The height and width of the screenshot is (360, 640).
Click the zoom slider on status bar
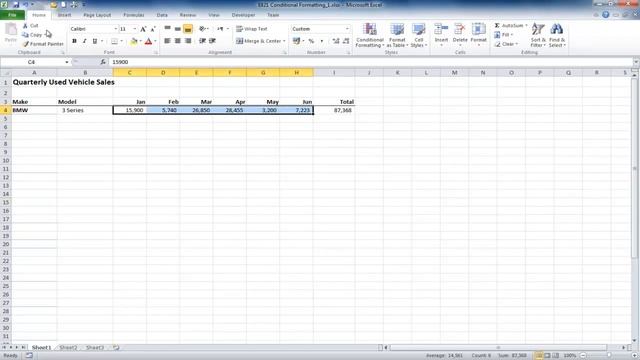coord(609,356)
